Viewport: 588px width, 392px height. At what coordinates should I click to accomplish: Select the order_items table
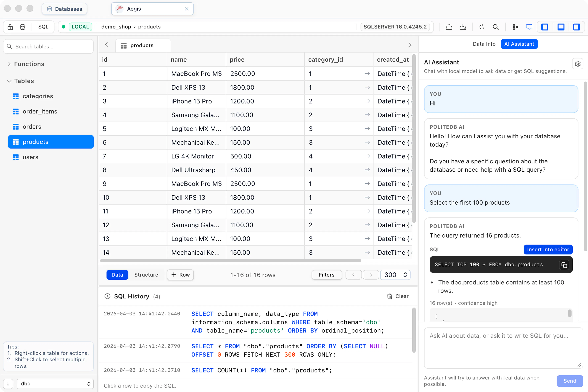tap(51, 111)
